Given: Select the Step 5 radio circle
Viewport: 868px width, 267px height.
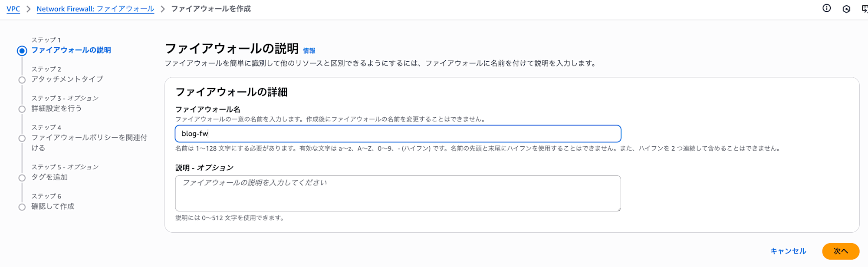Looking at the screenshot, I should coord(22,178).
